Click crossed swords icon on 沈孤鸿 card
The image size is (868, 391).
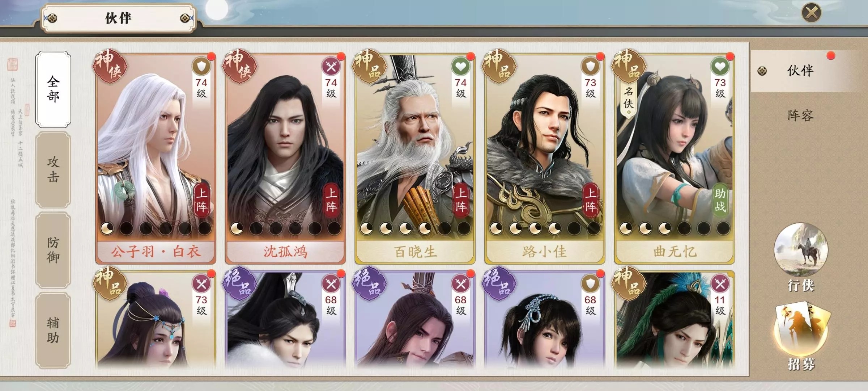tap(331, 67)
